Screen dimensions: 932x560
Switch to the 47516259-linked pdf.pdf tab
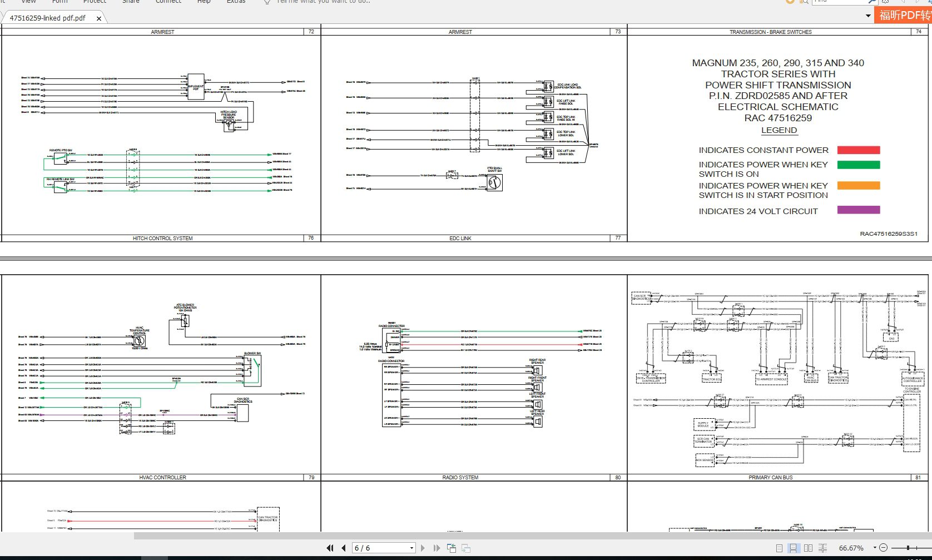pyautogui.click(x=47, y=17)
